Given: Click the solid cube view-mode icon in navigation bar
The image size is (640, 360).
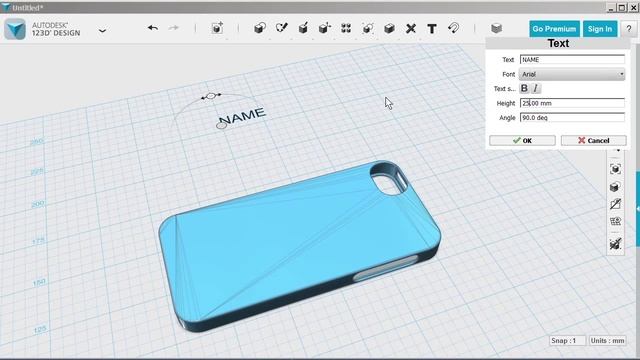Looking at the screenshot, I should (x=615, y=187).
